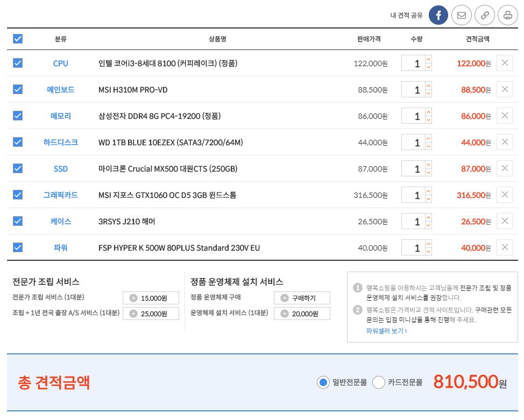Open the 케이스 category link
The image size is (524, 420).
pyautogui.click(x=60, y=221)
